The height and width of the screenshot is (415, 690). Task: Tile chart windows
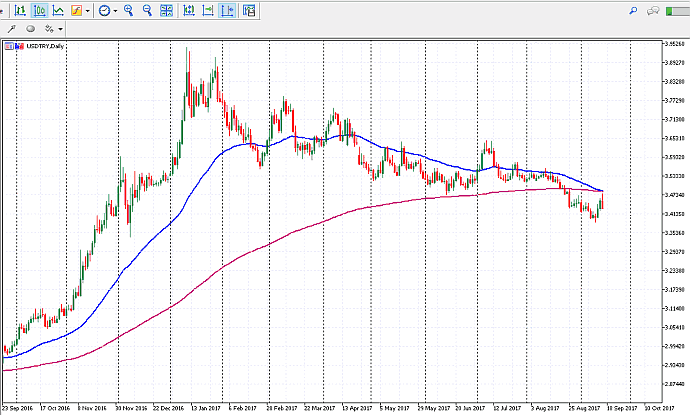167,11
